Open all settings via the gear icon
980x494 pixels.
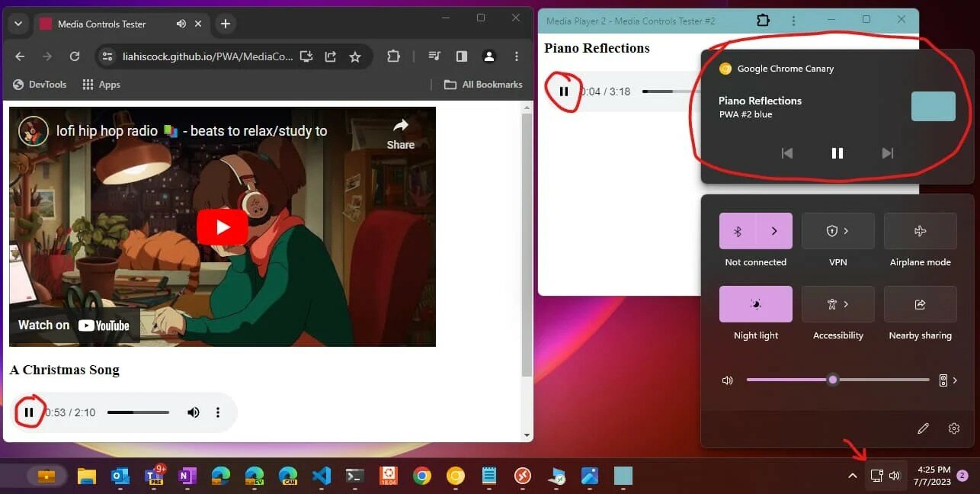(x=954, y=428)
